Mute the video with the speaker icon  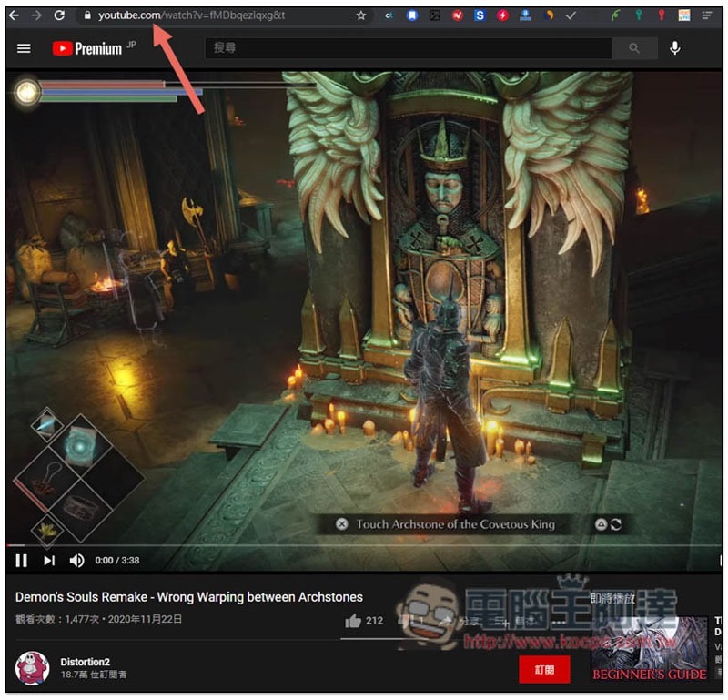(x=76, y=561)
